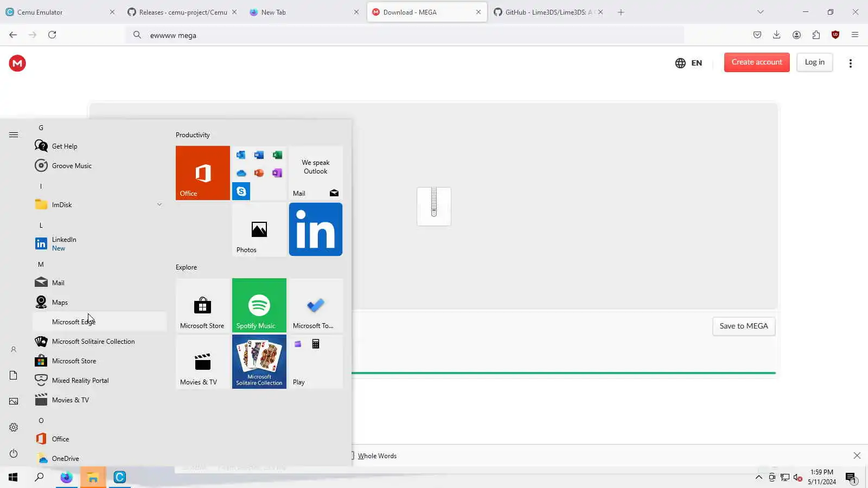Open Cemu from the taskbar
868x488 pixels.
[x=120, y=477]
